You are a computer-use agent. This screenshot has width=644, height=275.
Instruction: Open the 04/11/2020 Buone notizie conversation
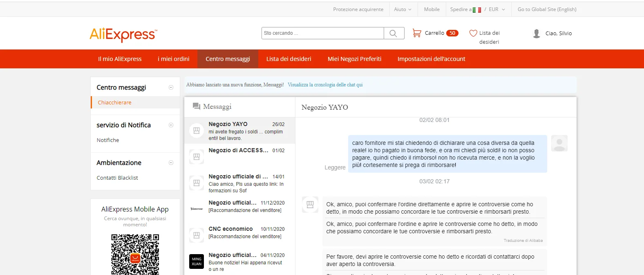(239, 261)
